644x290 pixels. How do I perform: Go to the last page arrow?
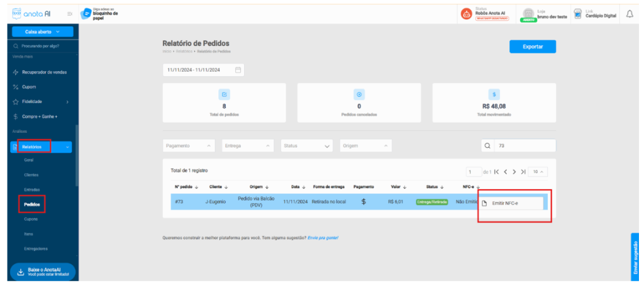pos(523,172)
